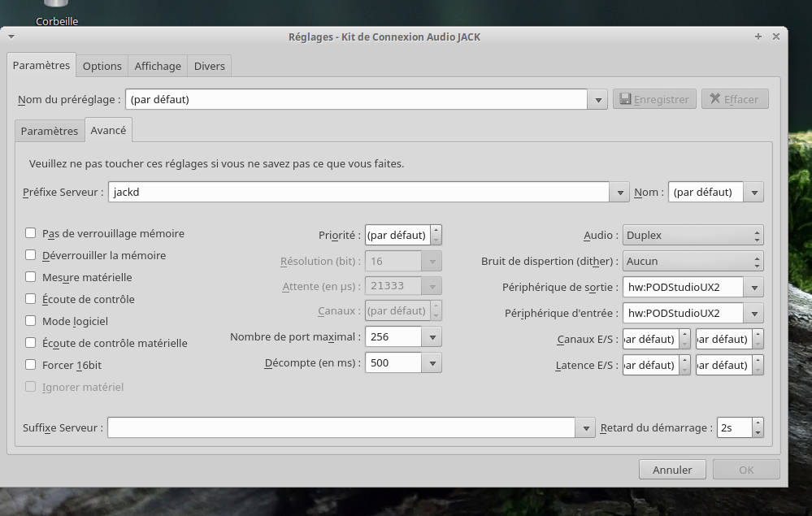Open the Corbeille trash icon on desktop
Viewport: 812px width, 516px height.
coord(56,11)
